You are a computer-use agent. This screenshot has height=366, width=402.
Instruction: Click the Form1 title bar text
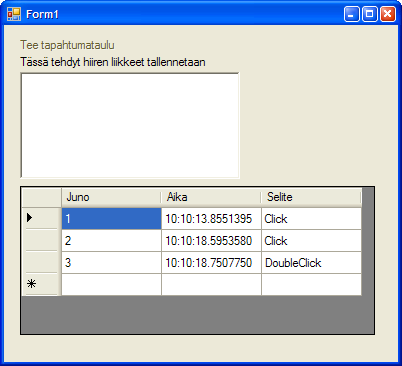[42, 14]
